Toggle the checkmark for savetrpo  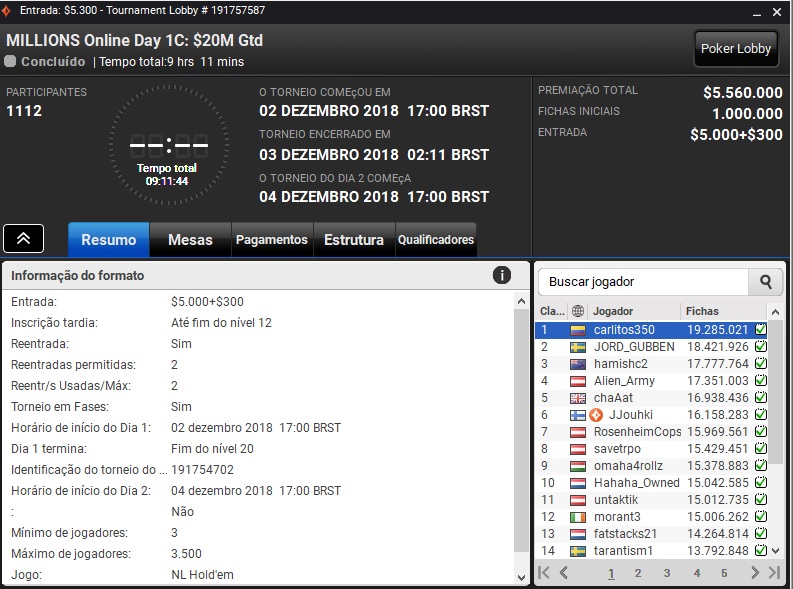(x=760, y=448)
